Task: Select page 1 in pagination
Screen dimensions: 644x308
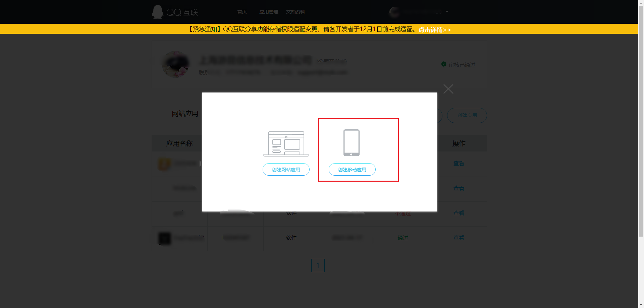Action: [318, 265]
